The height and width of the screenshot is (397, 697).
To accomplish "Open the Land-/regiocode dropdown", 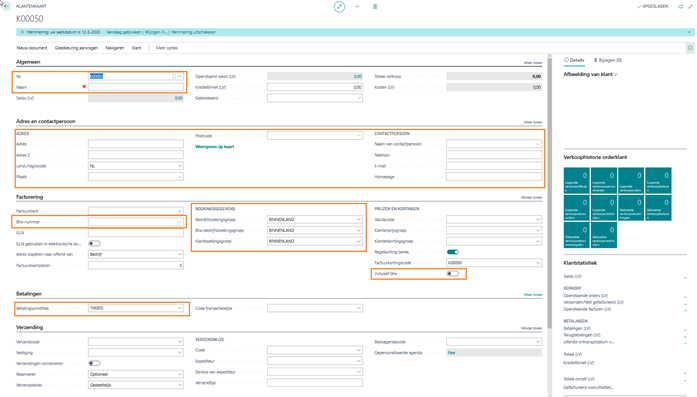I will tap(180, 166).
